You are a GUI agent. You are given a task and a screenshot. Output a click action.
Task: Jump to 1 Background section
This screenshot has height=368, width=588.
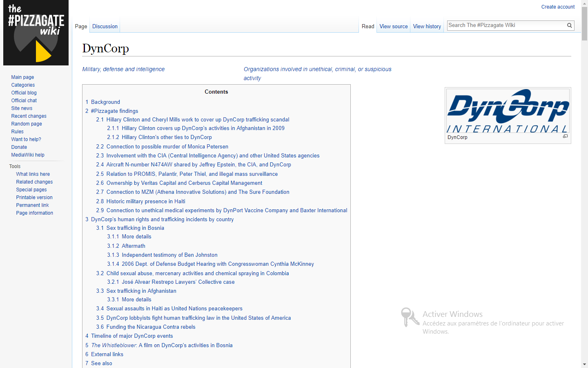(x=102, y=102)
